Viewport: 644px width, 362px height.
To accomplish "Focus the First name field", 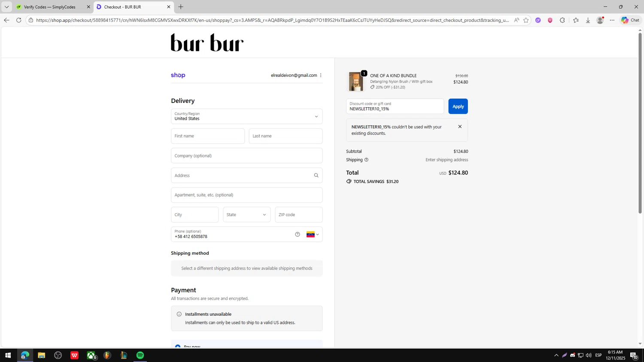I will (208, 136).
